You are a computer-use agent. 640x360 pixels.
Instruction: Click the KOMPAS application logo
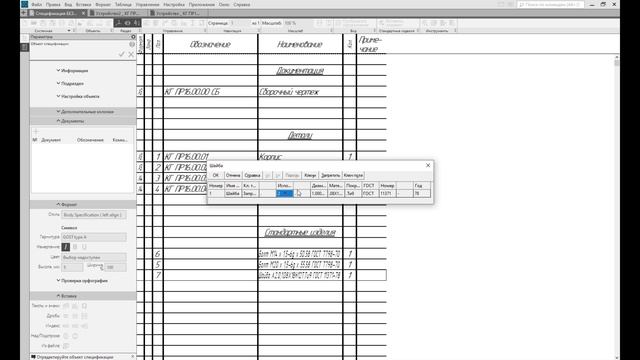[x=25, y=4]
